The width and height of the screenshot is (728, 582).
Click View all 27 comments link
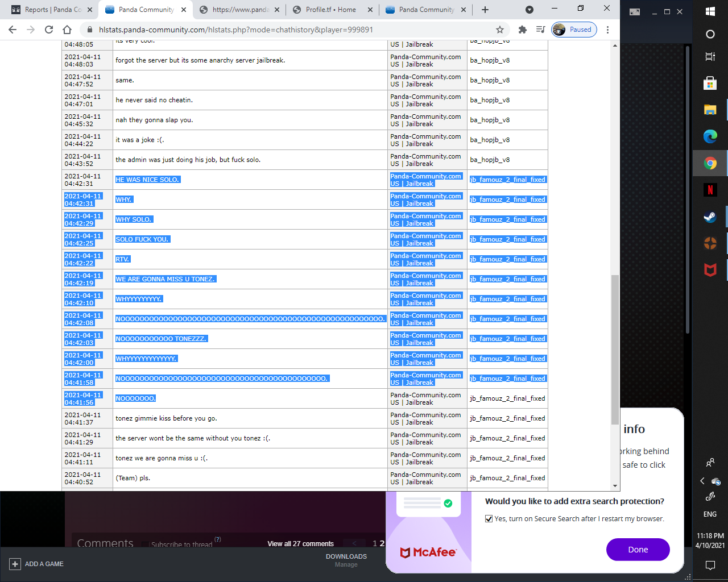pos(300,544)
